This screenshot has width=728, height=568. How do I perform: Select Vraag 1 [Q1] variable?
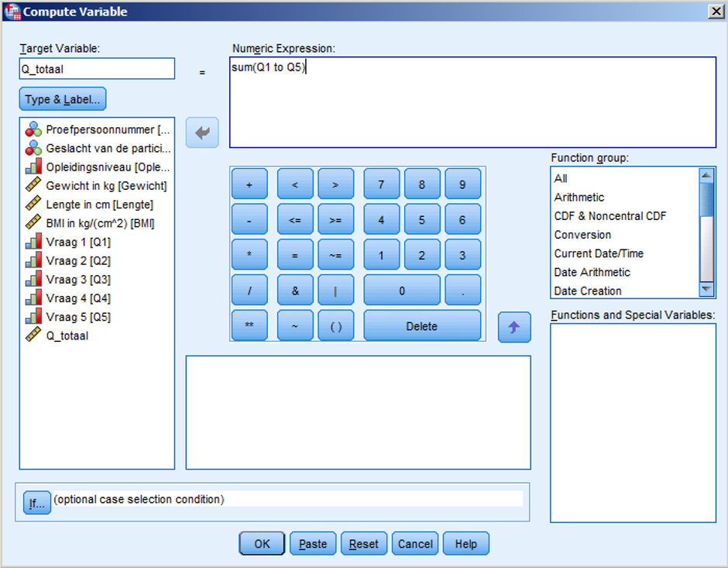(77, 243)
